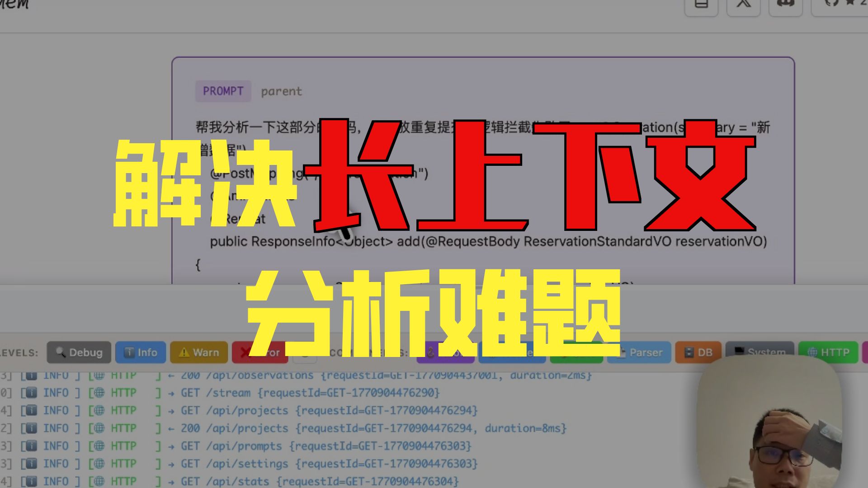Filter logs by HTTP component
The height and width of the screenshot is (488, 868).
pyautogui.click(x=828, y=352)
